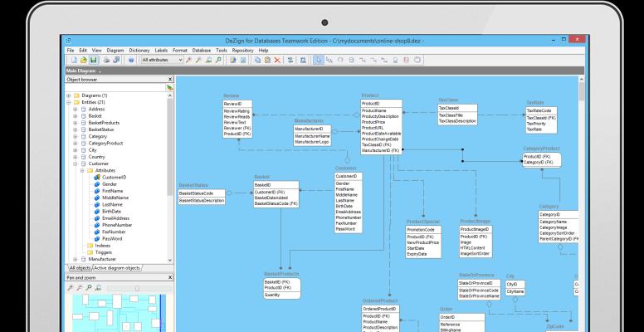Viewport: 644px width, 332px height.
Task: Expand the Address entity node
Action: [x=76, y=109]
